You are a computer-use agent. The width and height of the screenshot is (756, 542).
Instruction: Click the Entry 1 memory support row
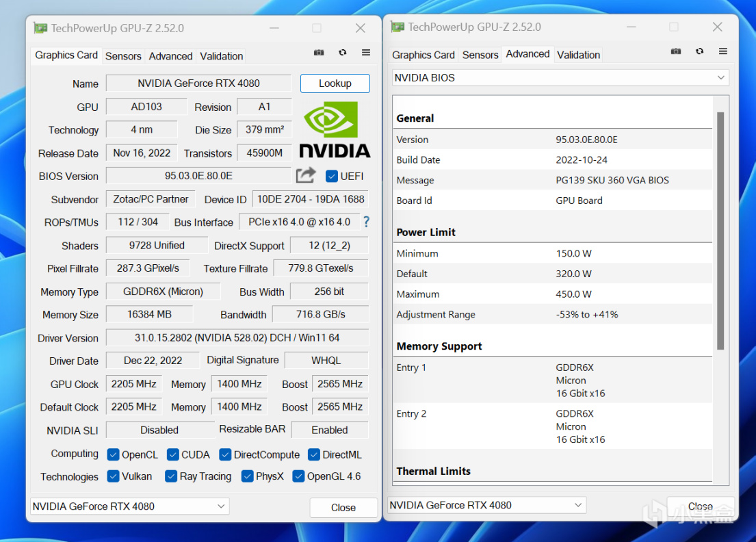point(553,380)
